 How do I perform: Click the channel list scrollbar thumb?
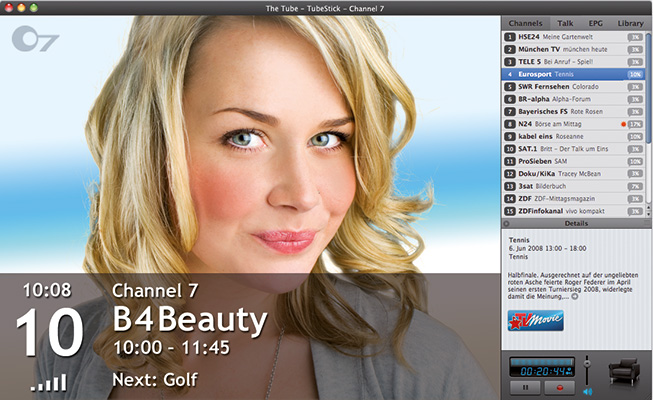click(648, 88)
